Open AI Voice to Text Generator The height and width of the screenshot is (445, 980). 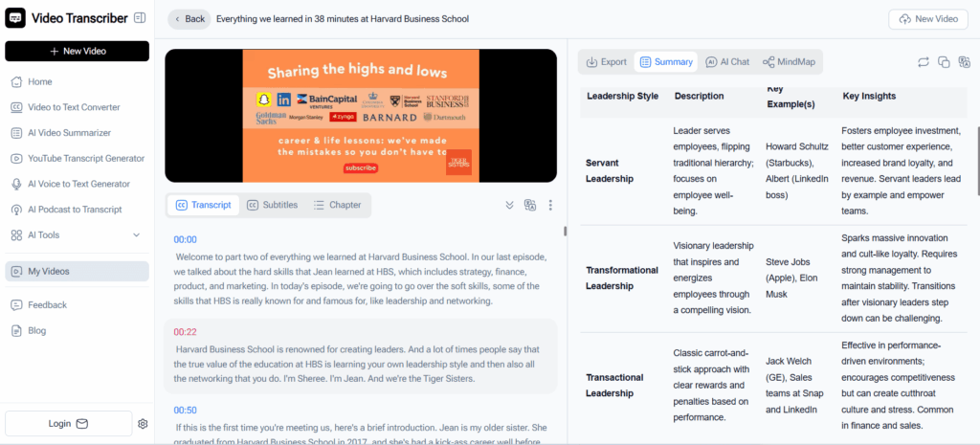point(77,185)
